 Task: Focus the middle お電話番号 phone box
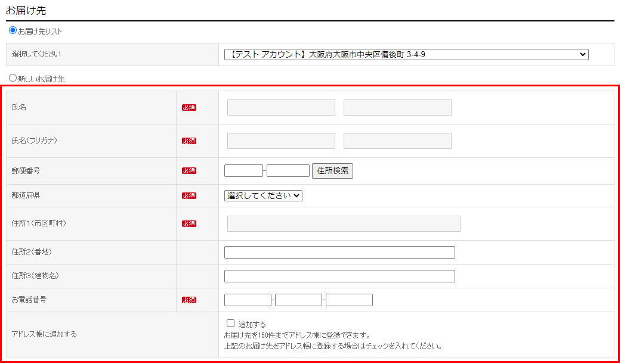point(298,300)
